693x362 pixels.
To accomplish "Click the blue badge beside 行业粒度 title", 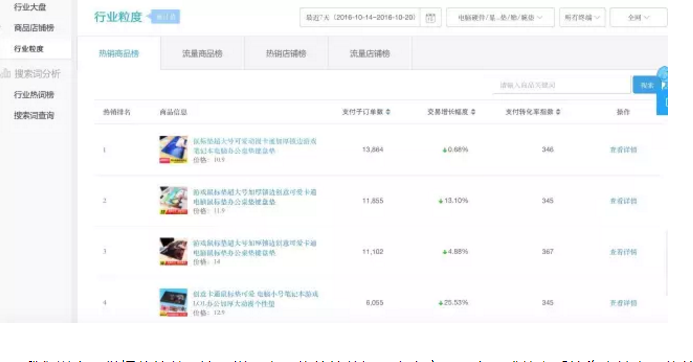I will (x=164, y=17).
